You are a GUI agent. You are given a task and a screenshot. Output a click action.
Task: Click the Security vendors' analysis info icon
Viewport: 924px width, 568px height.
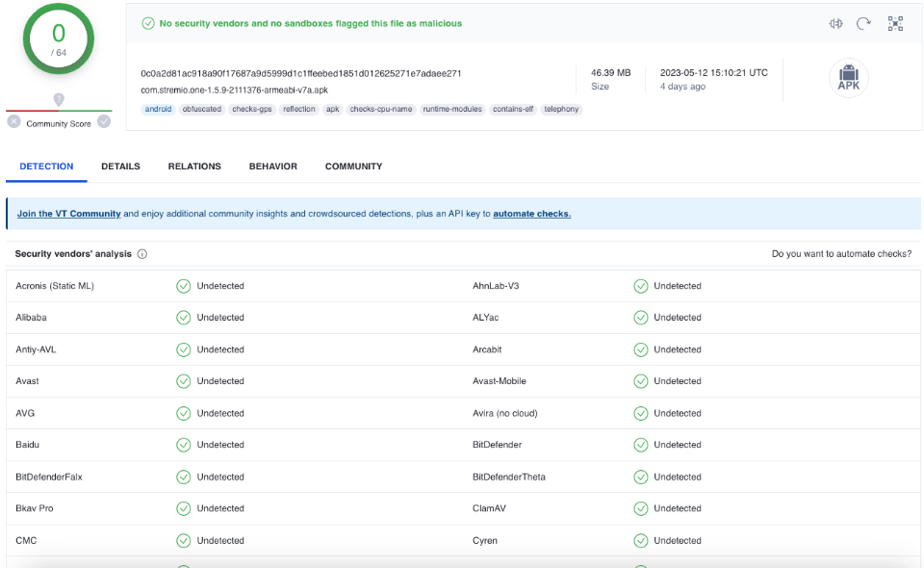142,254
